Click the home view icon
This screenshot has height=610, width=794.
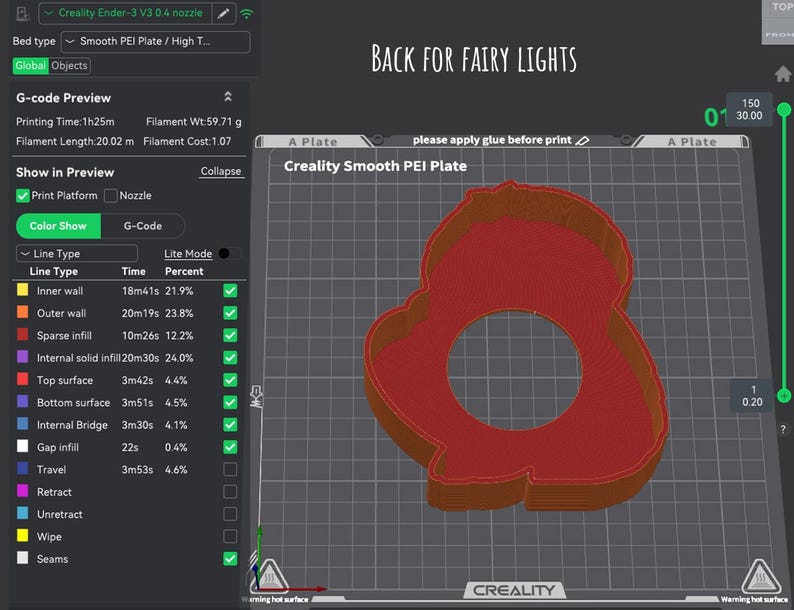coord(783,74)
